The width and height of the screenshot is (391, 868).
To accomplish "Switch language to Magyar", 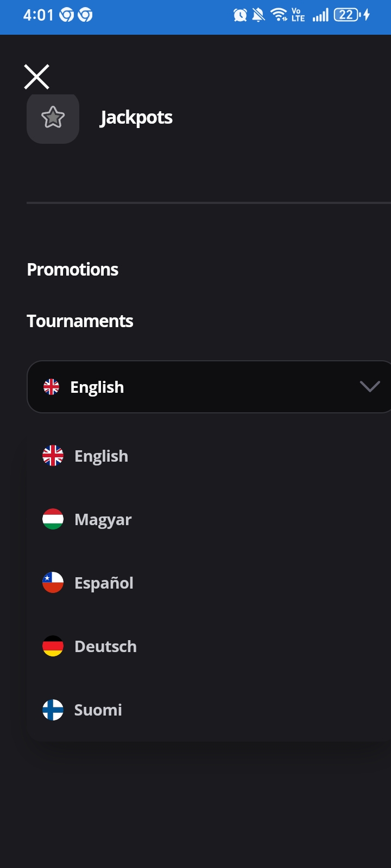I will click(103, 520).
